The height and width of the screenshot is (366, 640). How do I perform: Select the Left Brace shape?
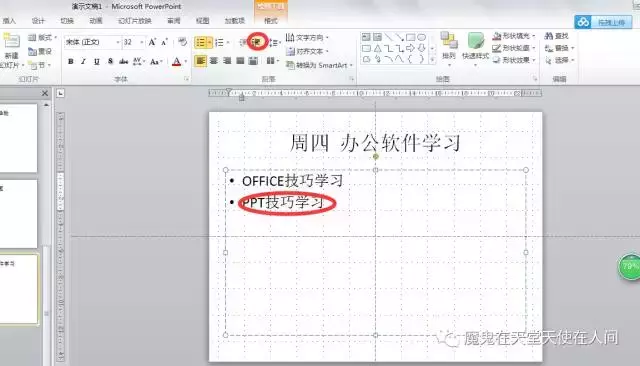click(411, 59)
